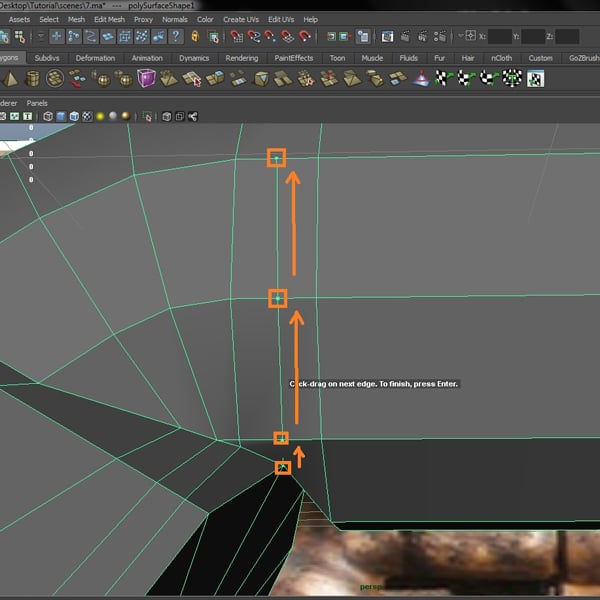Select the purple cube shelf icon

coord(146,79)
